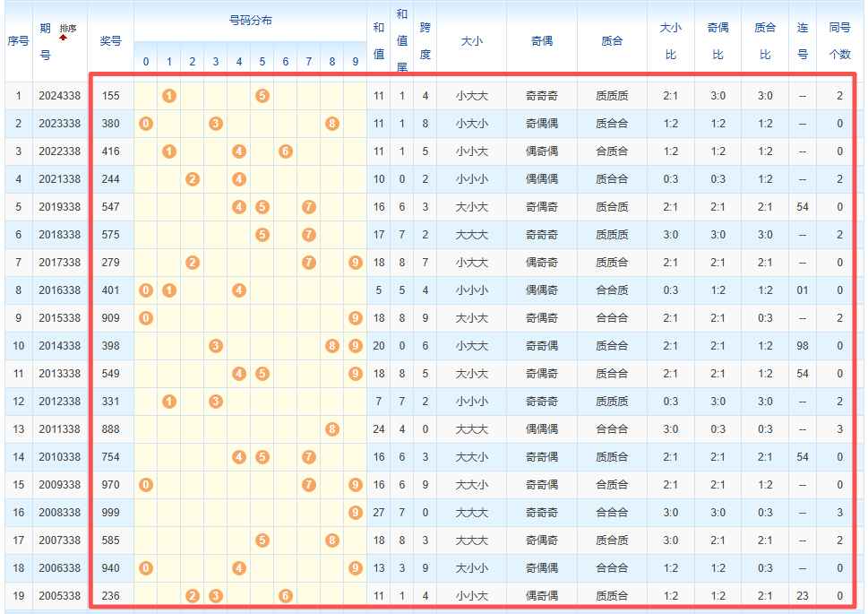Click orange ball 2 in row 2021338
Image resolution: width=868 pixels, height=614 pixels.
pos(193,179)
